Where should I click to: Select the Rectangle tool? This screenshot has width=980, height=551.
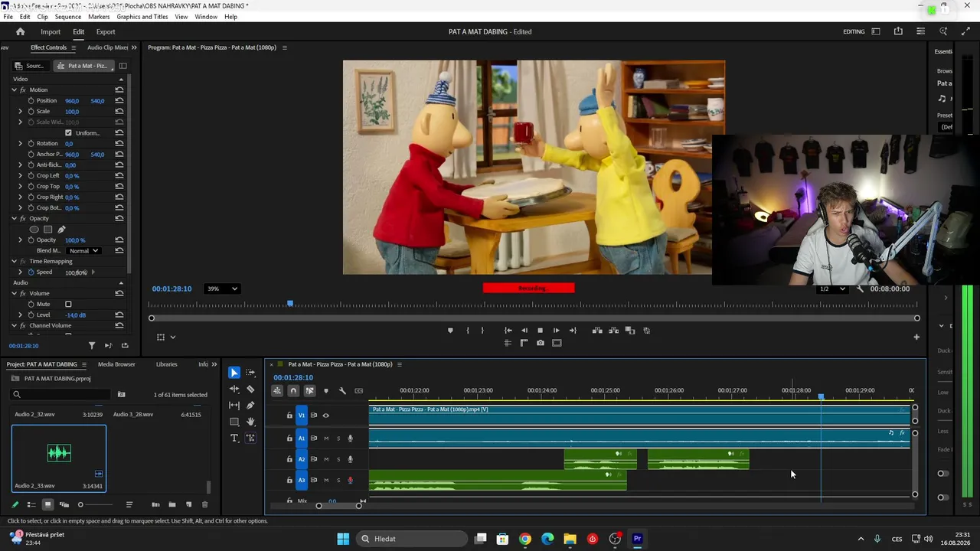(x=234, y=422)
